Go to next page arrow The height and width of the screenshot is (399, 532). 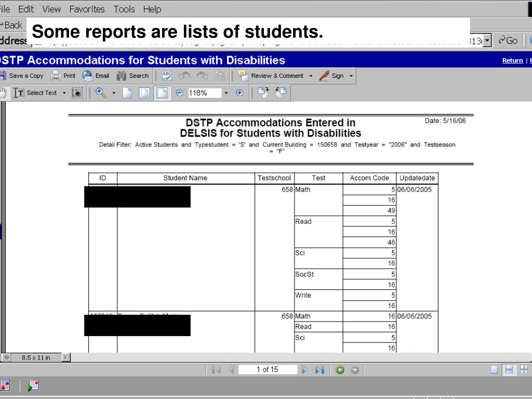pyautogui.click(x=305, y=370)
